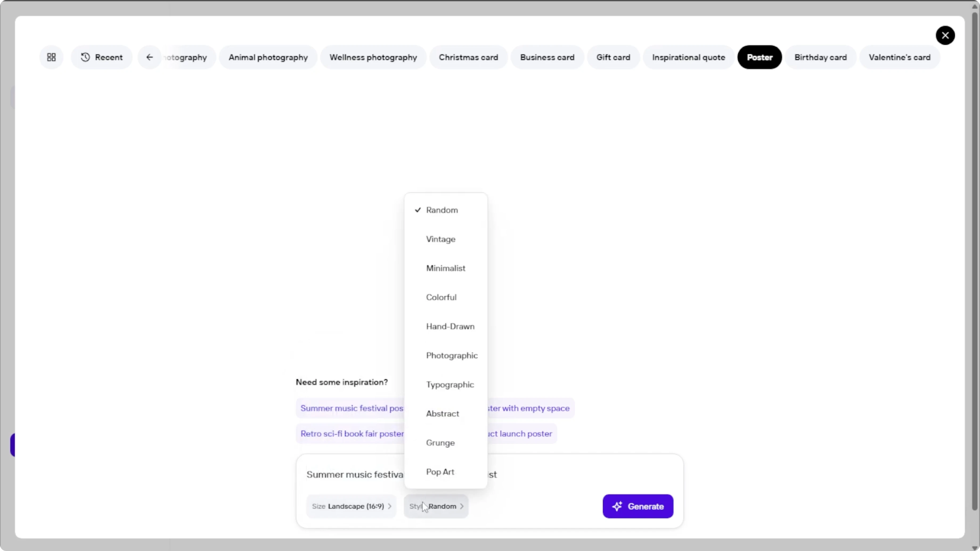Click into the prompt text field
This screenshot has width=980, height=551.
490,475
